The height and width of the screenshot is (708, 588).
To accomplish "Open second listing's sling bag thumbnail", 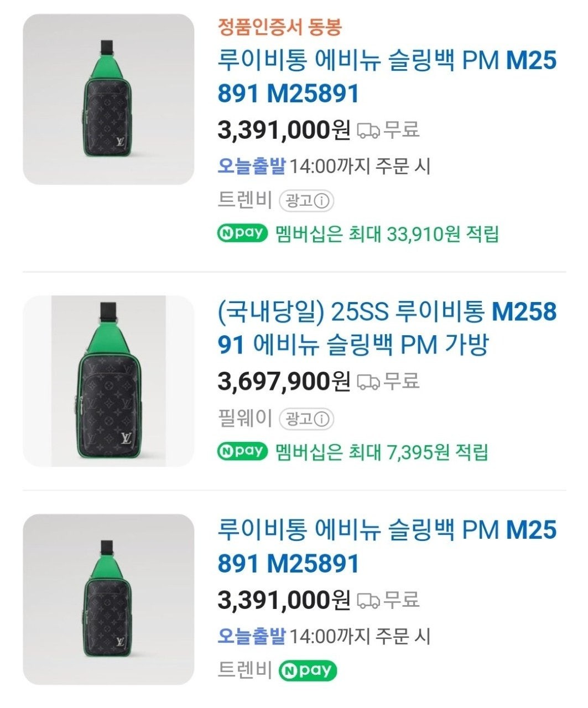I will (x=108, y=381).
